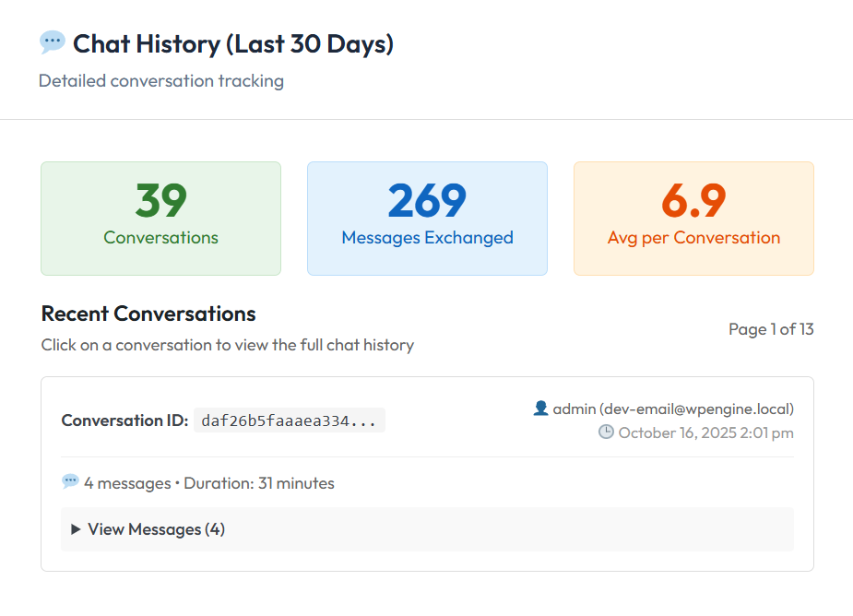Click the number 39 in conversations card
853x616 pixels.
coord(160,200)
